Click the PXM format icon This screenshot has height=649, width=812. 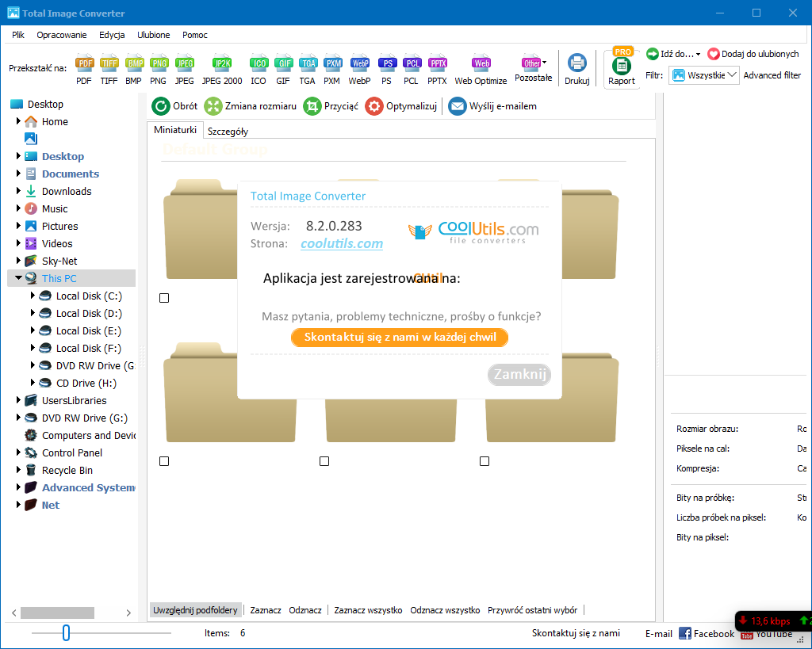point(332,69)
